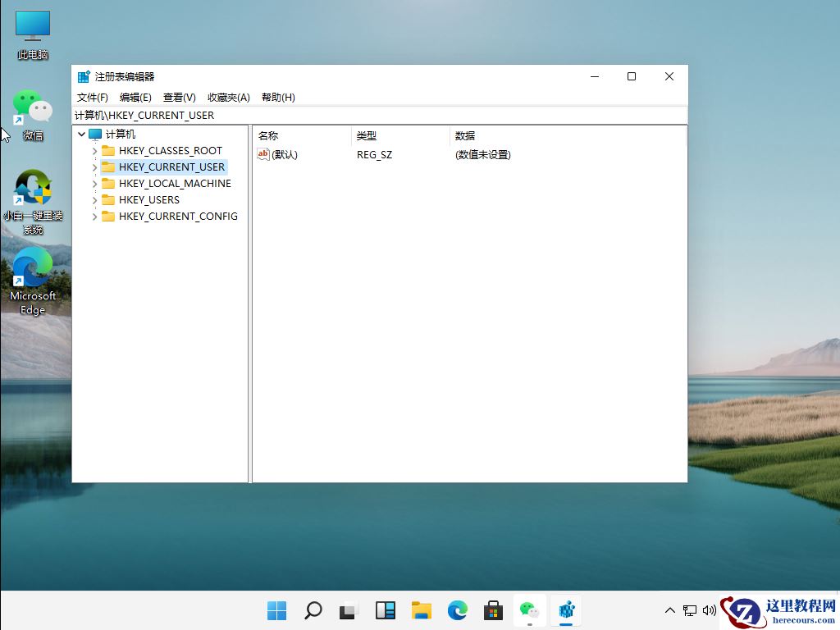Expand the HKEY_USERS tree node
Screen dimensions: 840x630
point(96,199)
